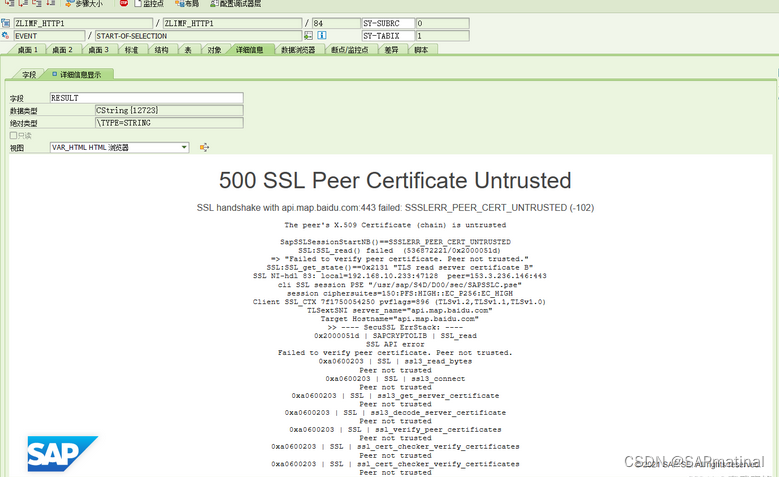Click the navigate-to-source icon after START-OF-SELECTION
This screenshot has height=477, width=779.
[309, 35]
